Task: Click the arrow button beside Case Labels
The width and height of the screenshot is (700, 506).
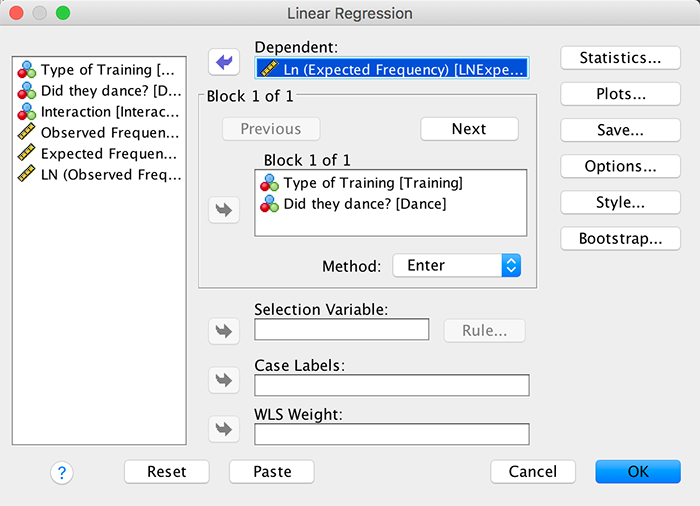Action: [x=224, y=380]
